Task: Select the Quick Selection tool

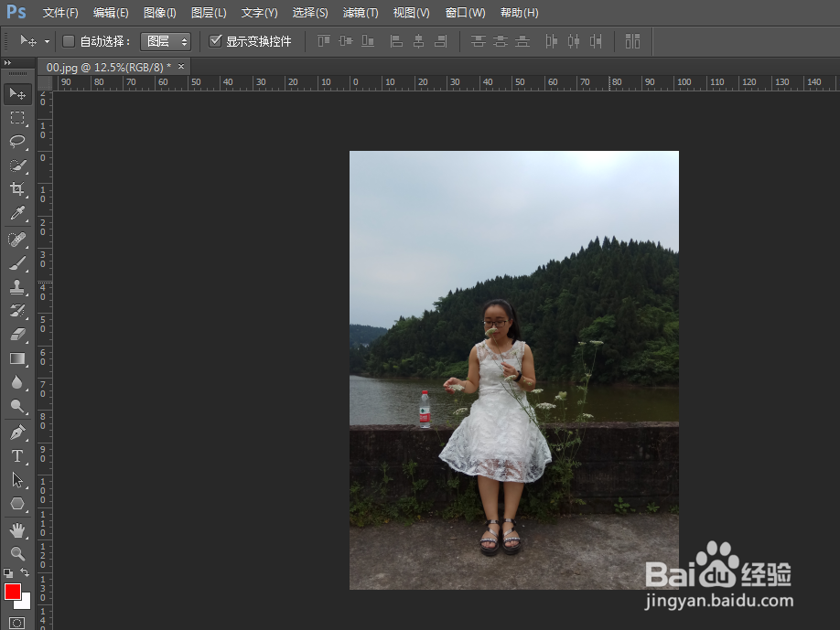Action: coord(17,166)
